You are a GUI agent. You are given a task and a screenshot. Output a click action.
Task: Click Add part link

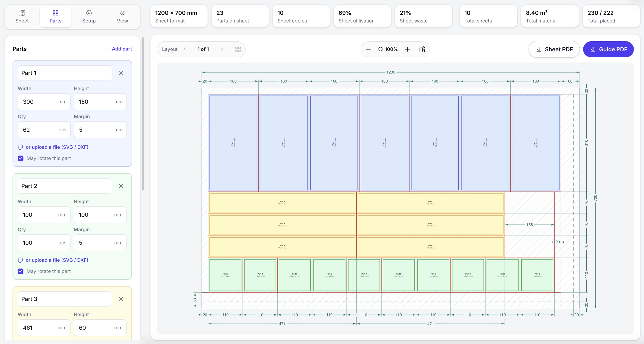[x=118, y=49]
